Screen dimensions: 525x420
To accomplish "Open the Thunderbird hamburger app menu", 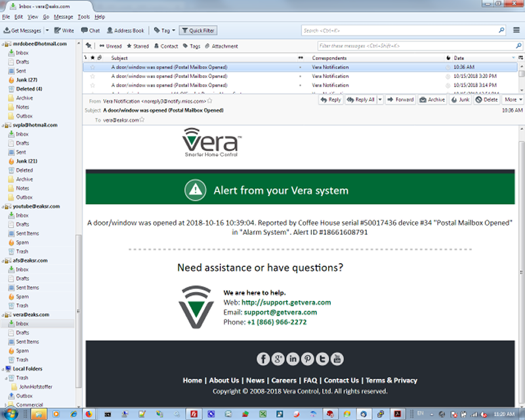I will click(516, 30).
